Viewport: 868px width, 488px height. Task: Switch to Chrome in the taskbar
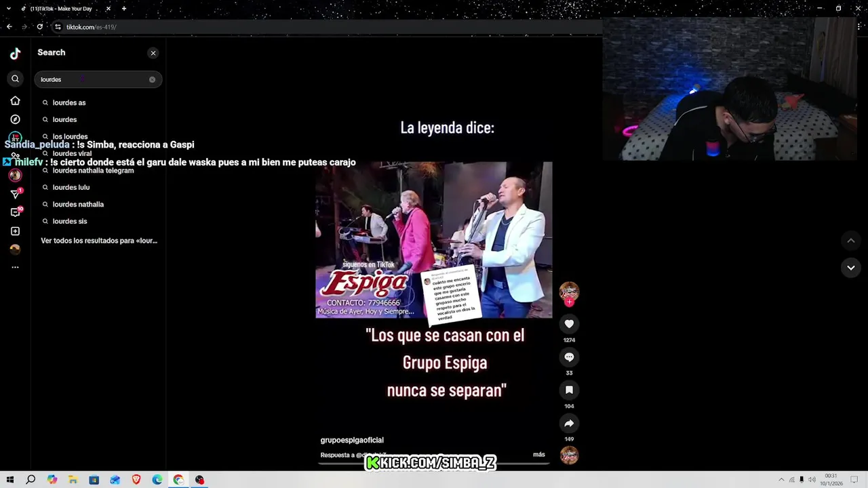[178, 480]
